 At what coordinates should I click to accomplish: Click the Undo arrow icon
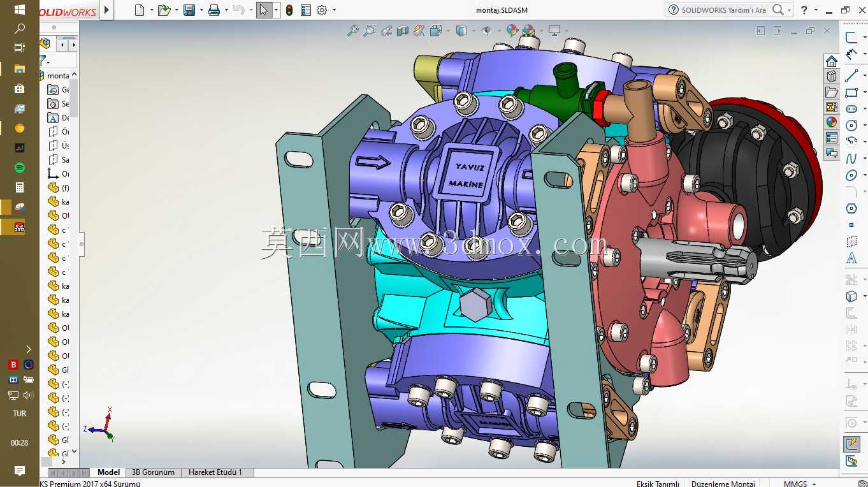coord(239,10)
